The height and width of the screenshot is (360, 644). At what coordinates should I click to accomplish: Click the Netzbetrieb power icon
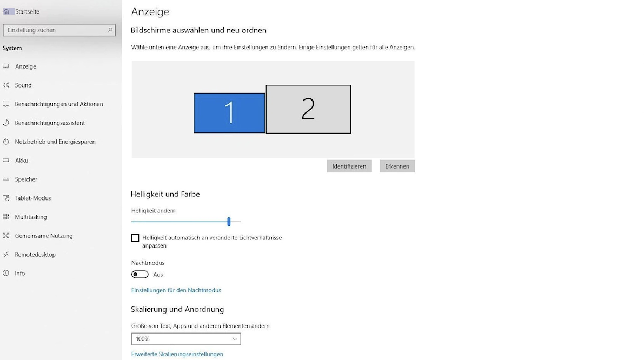6,142
